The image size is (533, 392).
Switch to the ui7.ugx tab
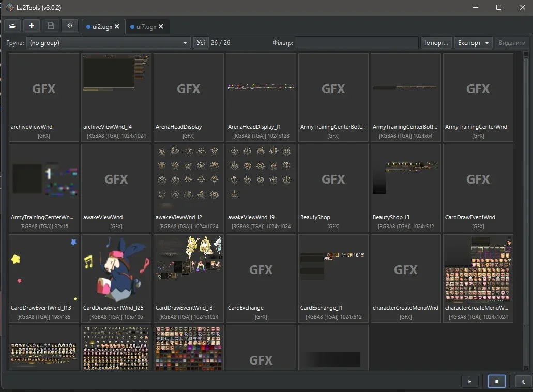[146, 26]
